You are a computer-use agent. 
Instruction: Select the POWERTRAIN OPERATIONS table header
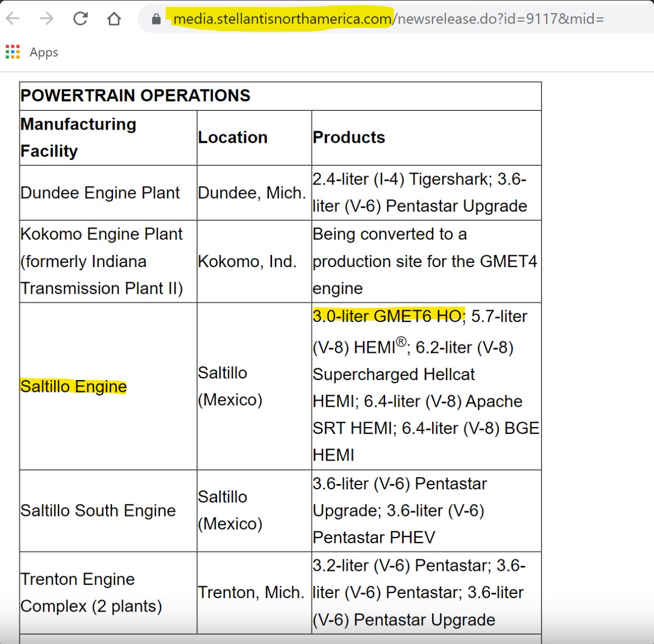pos(135,95)
